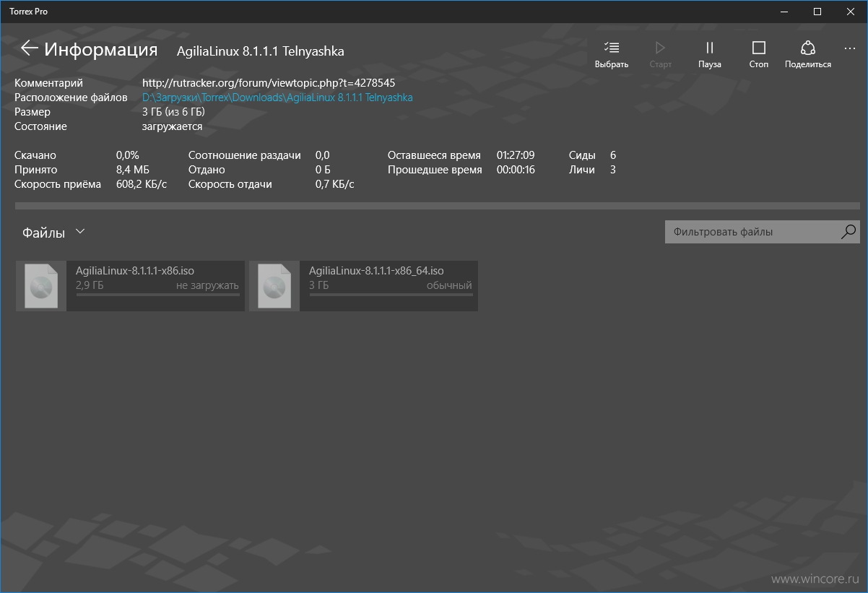Click the elapsed time value 00:00:16
Screen dimensions: 868x593
(x=516, y=170)
